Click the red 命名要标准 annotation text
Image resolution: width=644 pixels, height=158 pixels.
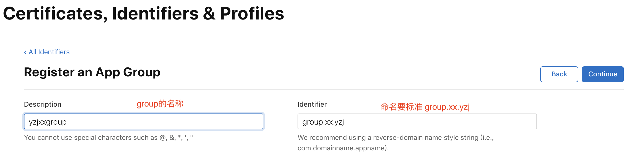pyautogui.click(x=401, y=107)
